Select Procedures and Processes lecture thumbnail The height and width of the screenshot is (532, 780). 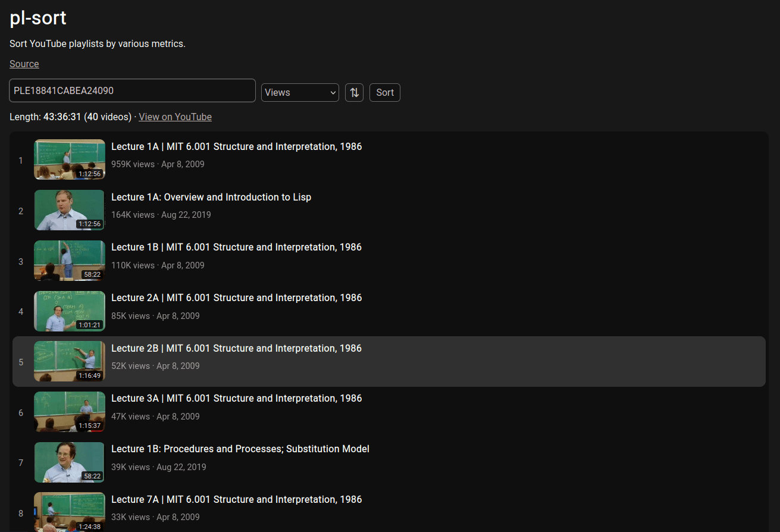pos(70,462)
